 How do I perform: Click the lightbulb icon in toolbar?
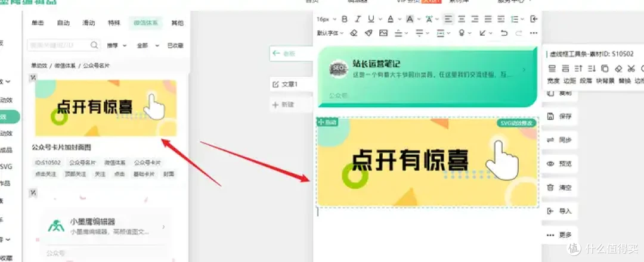click(x=462, y=33)
